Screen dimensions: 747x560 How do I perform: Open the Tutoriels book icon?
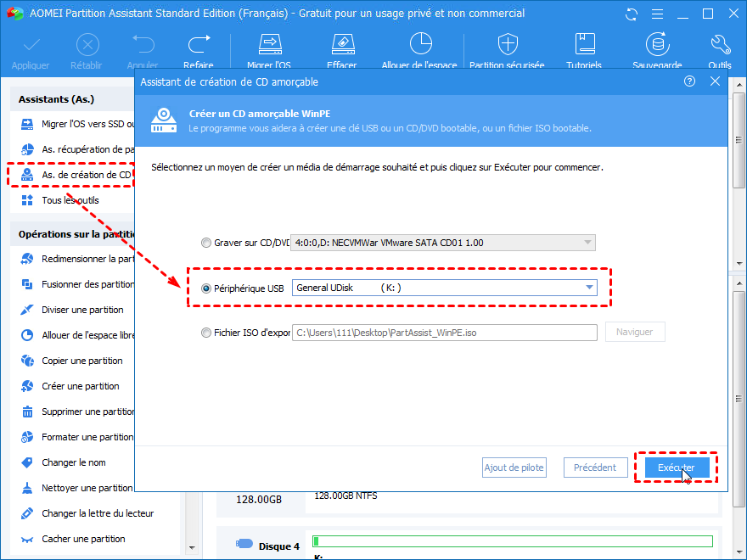585,44
